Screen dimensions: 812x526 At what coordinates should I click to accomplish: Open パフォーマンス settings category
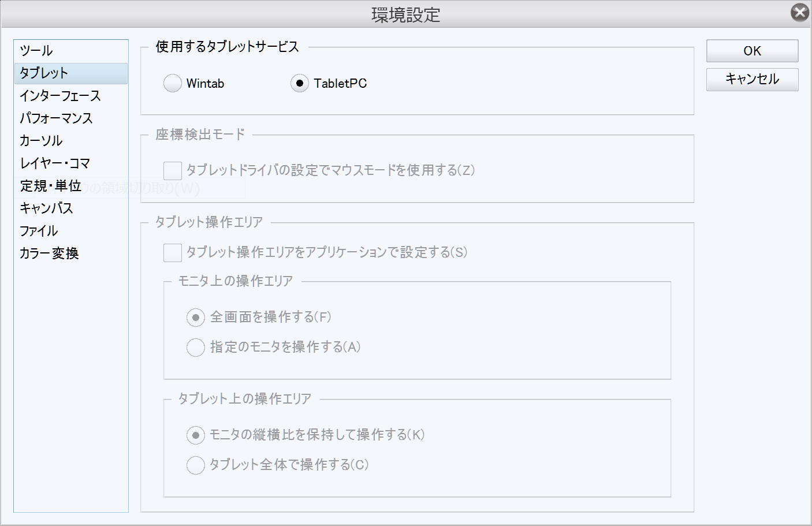tap(56, 118)
